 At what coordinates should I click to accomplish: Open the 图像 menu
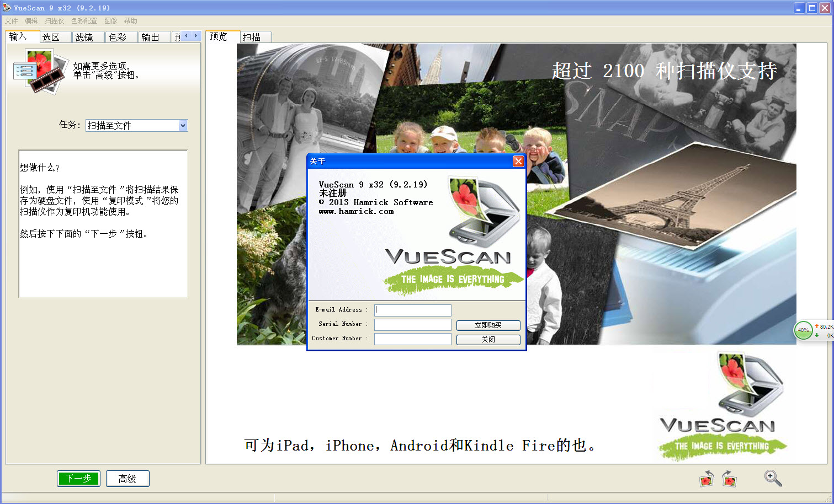[x=111, y=21]
